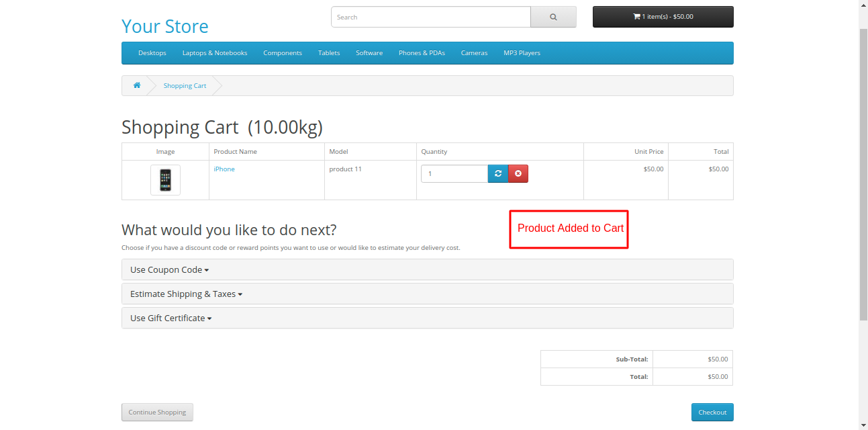Expand Estimate Shipping & Taxes section
The image size is (868, 430).
click(186, 294)
